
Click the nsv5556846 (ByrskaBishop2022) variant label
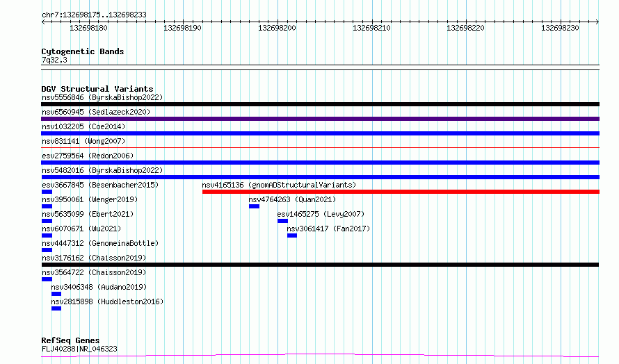pos(102,97)
